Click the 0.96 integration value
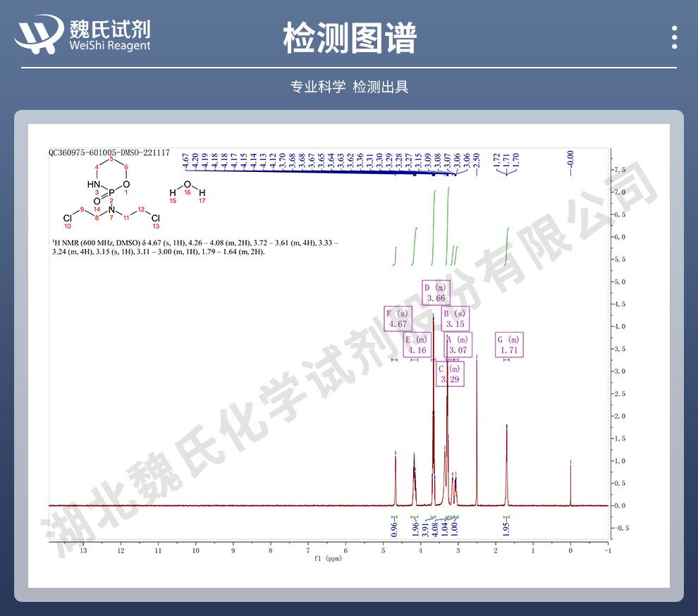The height and width of the screenshot is (616, 698). pos(395,529)
